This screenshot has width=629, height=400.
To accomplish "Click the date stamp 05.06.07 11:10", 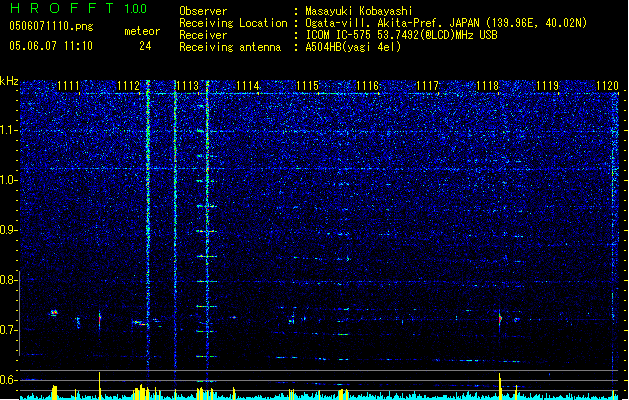I will pyautogui.click(x=51, y=46).
